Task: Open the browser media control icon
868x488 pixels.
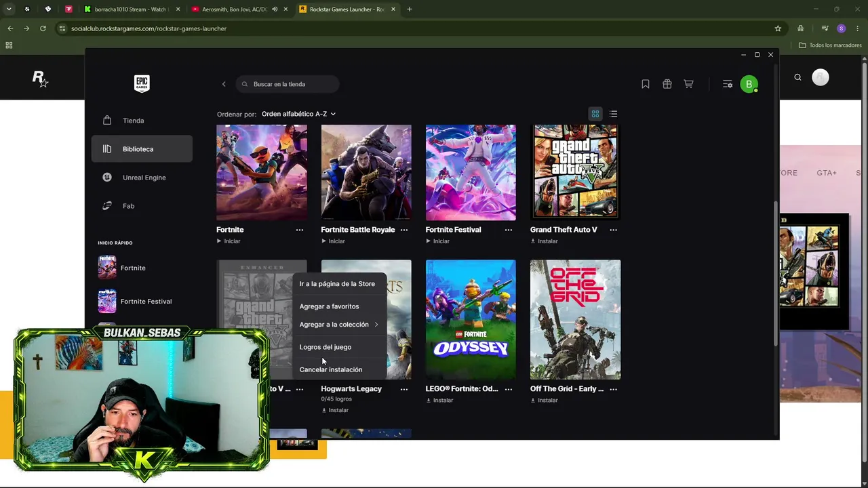Action: click(825, 28)
